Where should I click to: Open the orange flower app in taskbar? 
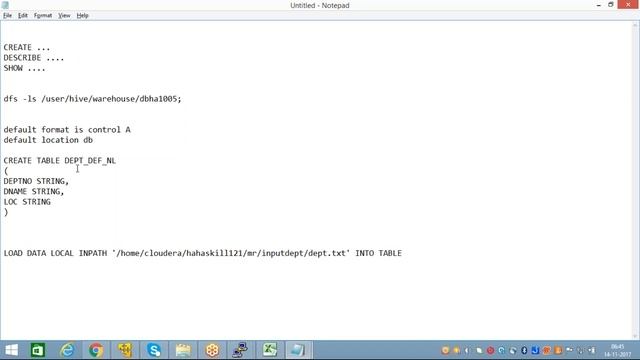pyautogui.click(x=212, y=350)
